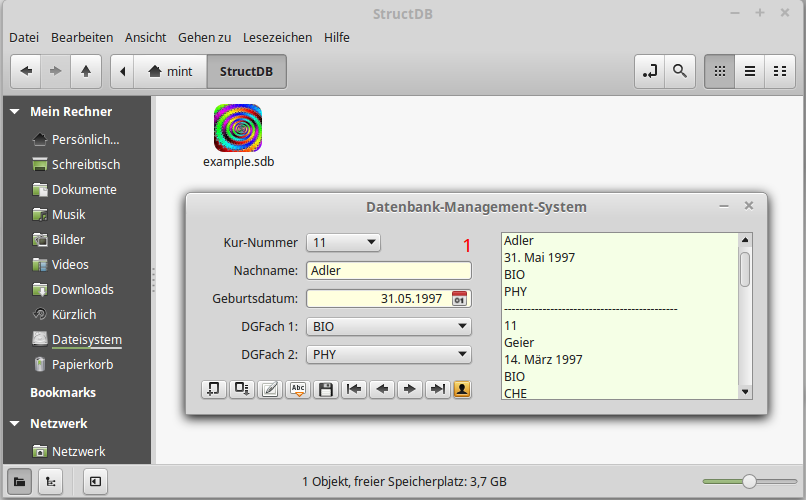Click the orange person icon button

462,390
